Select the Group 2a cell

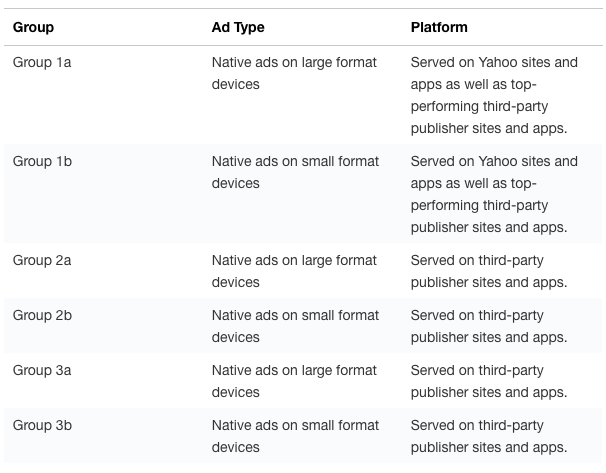tap(42, 260)
